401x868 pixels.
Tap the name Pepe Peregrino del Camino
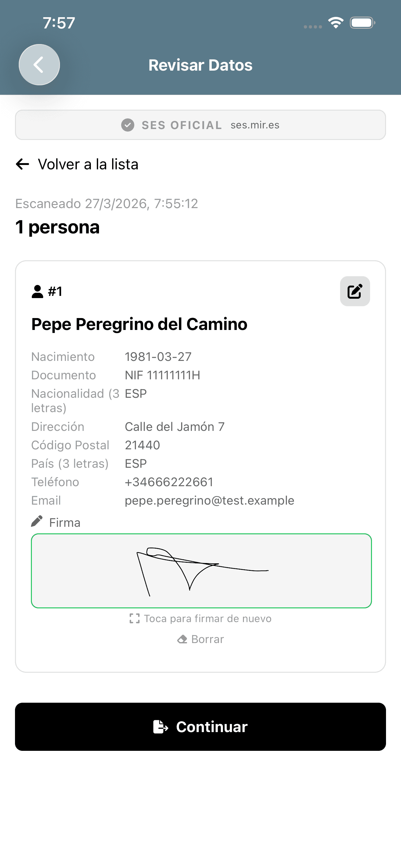click(x=139, y=324)
